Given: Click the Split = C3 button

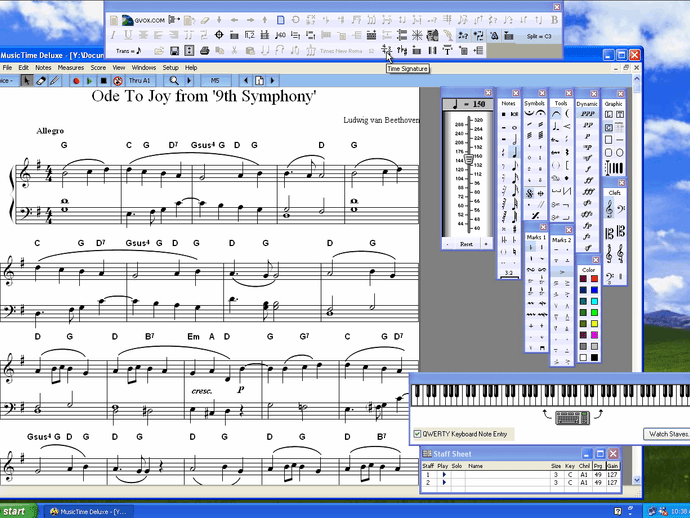Looking at the screenshot, I should (539, 36).
